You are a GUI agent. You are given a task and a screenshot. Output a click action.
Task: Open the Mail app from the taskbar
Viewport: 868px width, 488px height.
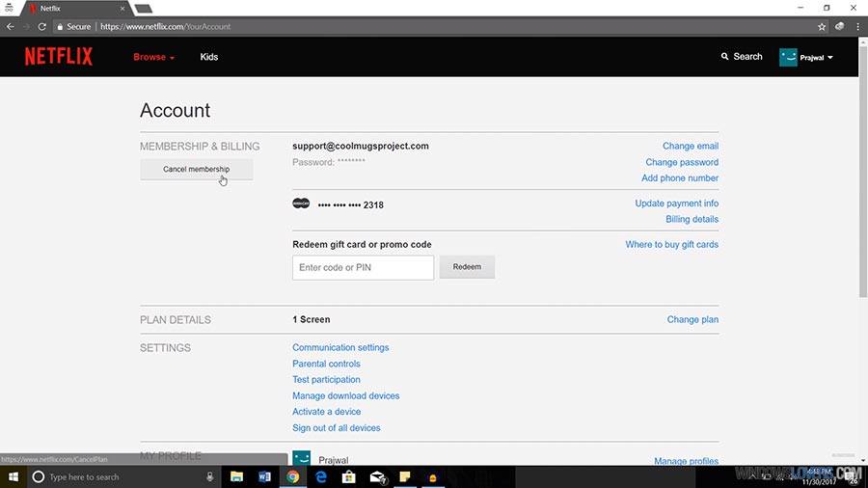[x=377, y=476]
